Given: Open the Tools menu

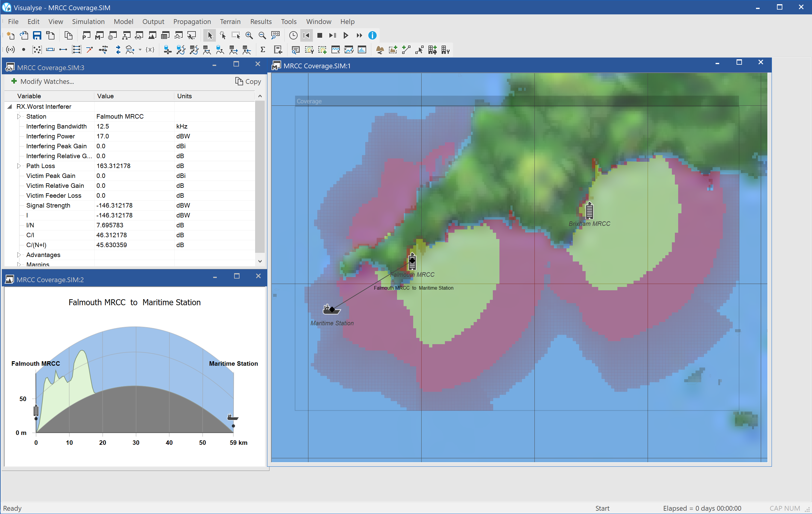Looking at the screenshot, I should point(289,22).
